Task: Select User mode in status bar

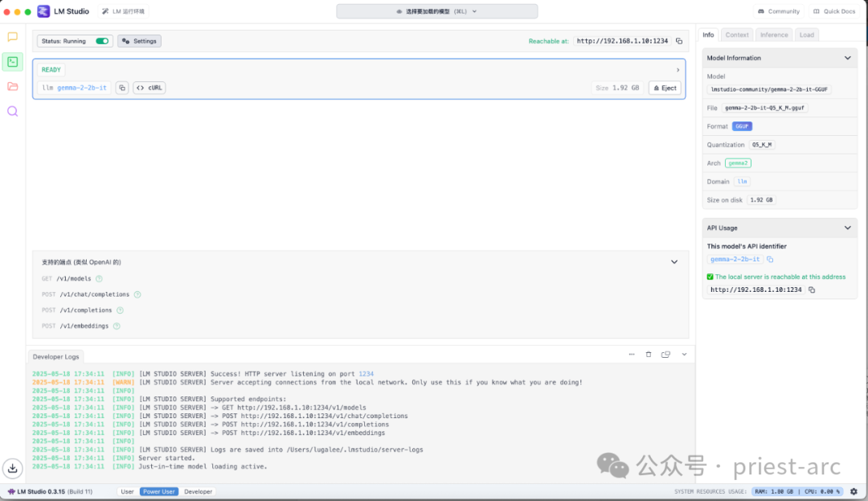Action: [127, 491]
